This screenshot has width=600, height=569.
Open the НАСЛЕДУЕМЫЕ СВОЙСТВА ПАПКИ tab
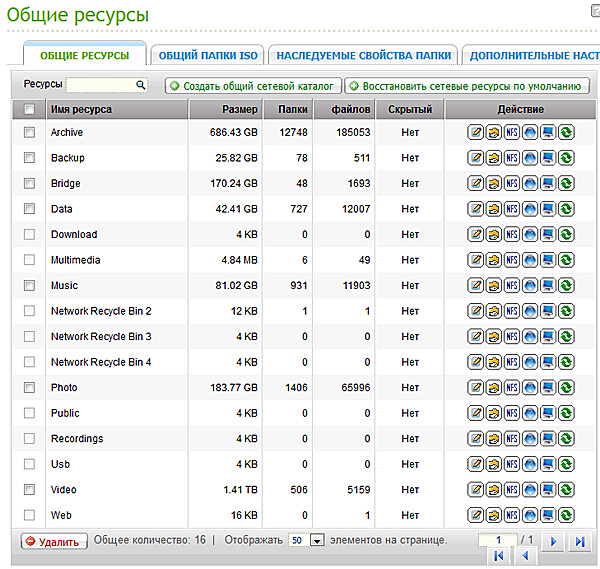point(364,55)
